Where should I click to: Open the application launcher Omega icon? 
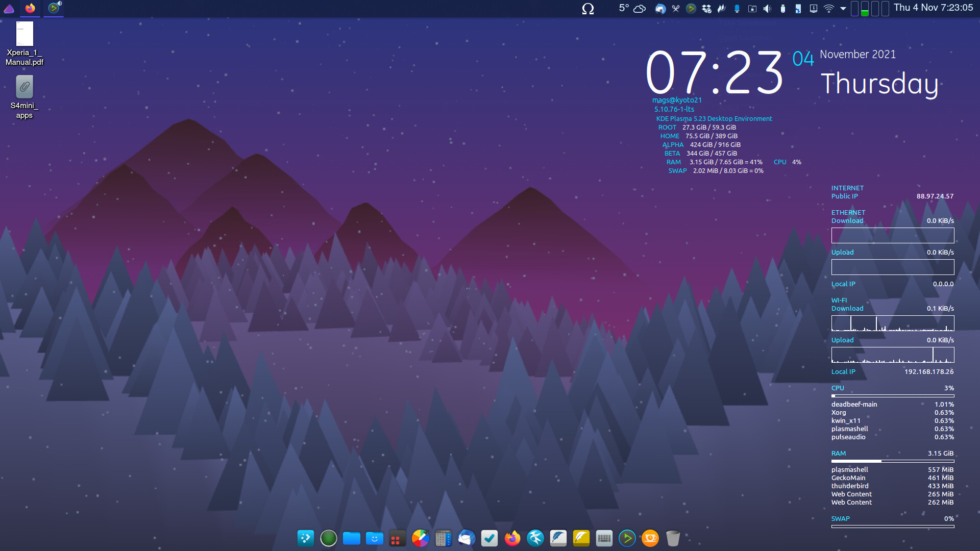587,9
